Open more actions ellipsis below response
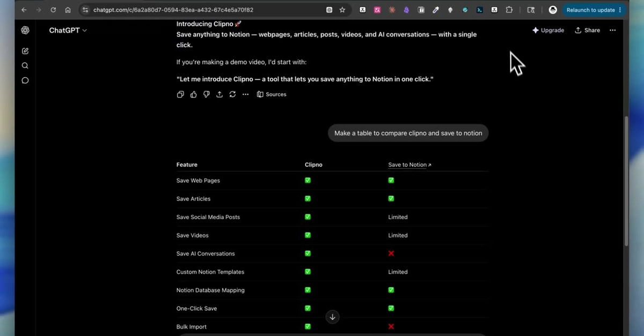The height and width of the screenshot is (336, 644). 245,94
